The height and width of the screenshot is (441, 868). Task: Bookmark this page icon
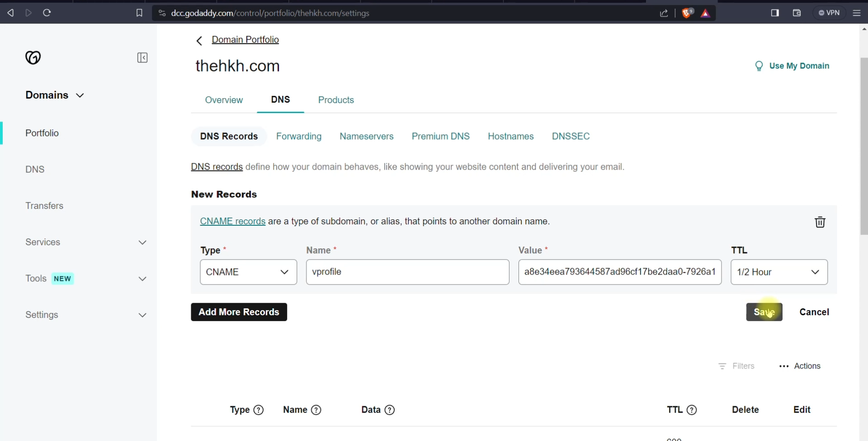click(x=139, y=13)
